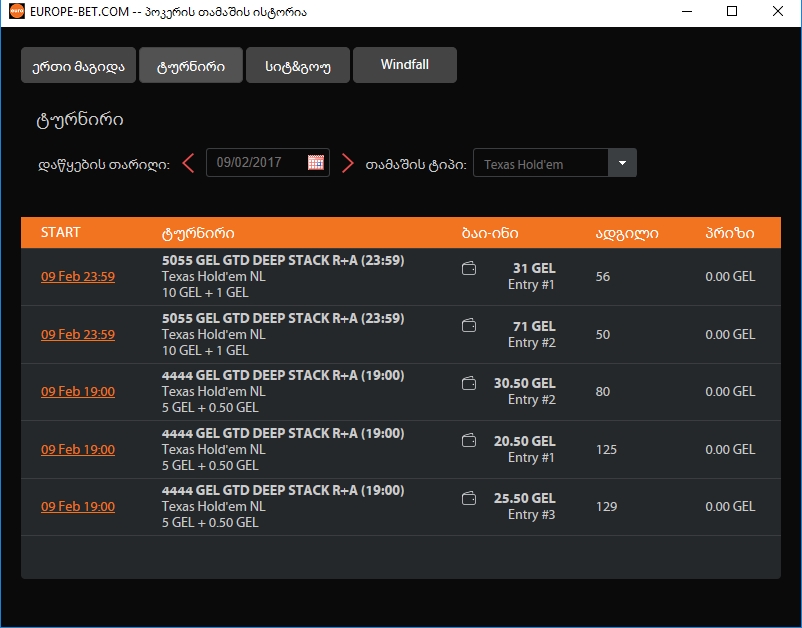Click the Europe-Bet logo in the title bar
Screen dimensions: 802x628
[16, 12]
